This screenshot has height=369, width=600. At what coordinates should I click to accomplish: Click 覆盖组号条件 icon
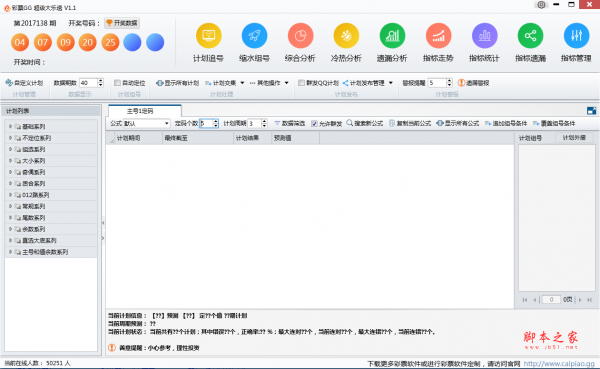tap(536, 123)
